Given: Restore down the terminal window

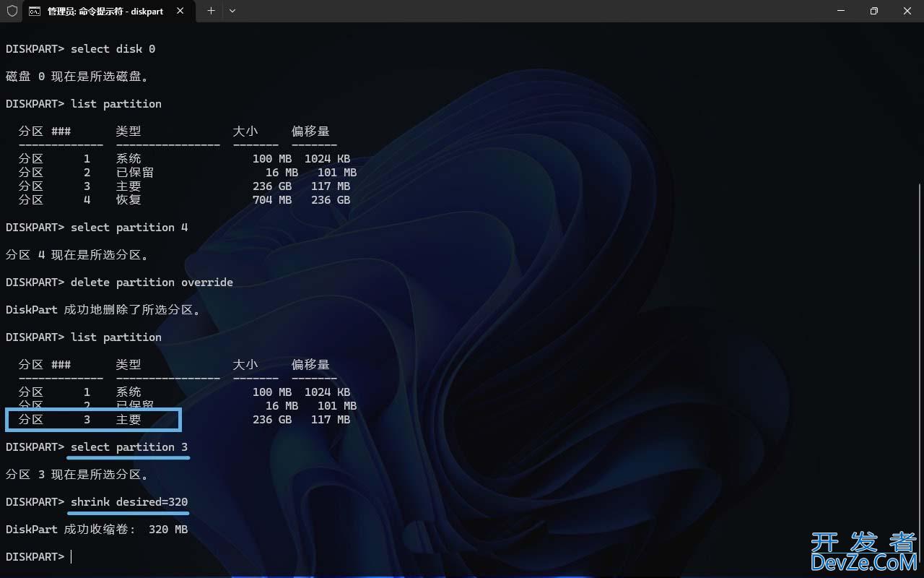Looking at the screenshot, I should click(874, 11).
